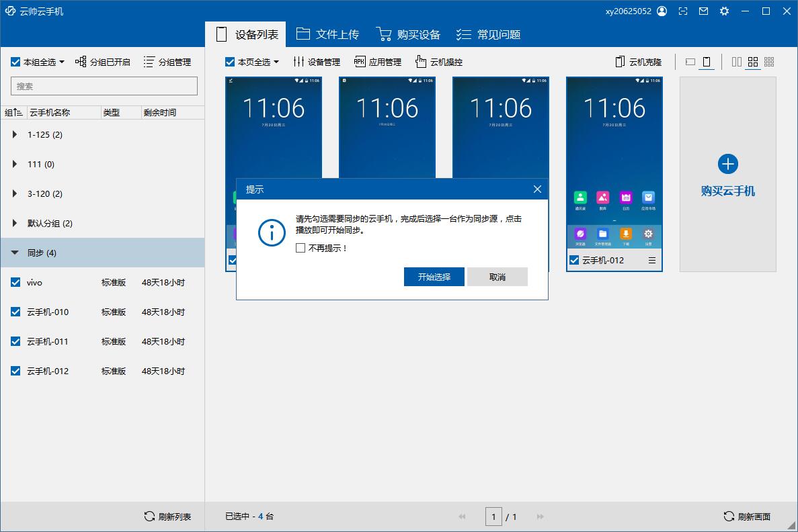This screenshot has width=798, height=532.
Task: Click the fullscreen frame icon in title bar
Action: (683, 11)
